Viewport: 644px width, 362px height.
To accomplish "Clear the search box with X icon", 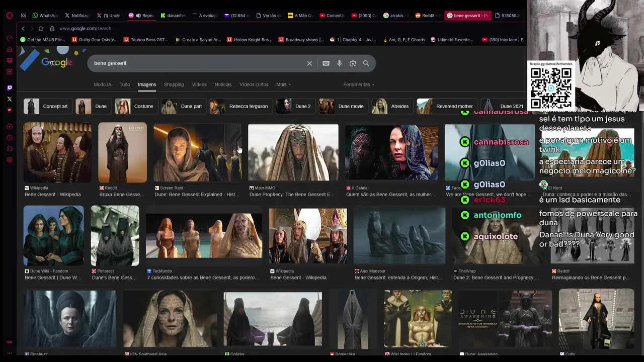I will click(x=309, y=63).
